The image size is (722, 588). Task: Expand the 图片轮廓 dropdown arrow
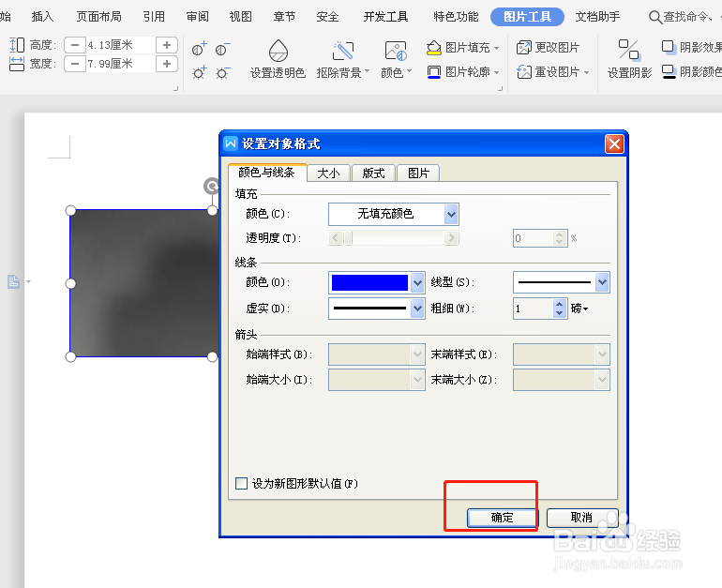[496, 72]
